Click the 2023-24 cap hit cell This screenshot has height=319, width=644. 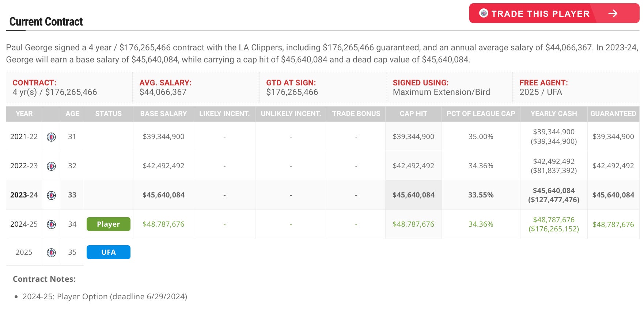pyautogui.click(x=413, y=195)
